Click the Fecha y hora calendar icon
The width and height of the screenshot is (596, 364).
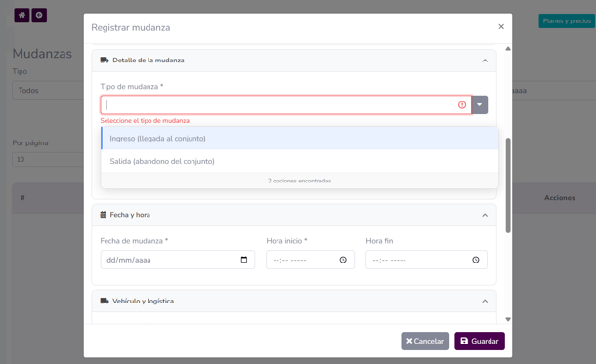pos(103,215)
